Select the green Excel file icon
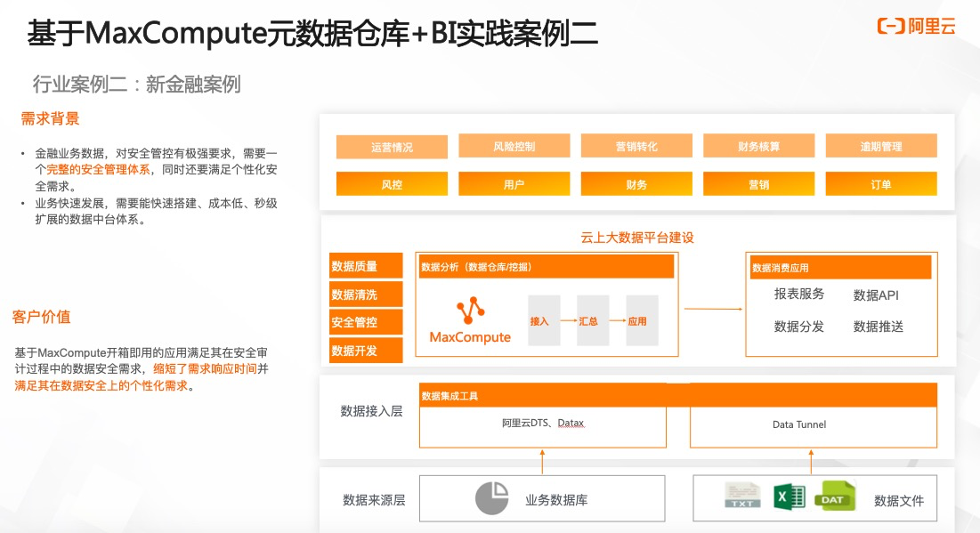This screenshot has height=533, width=980. click(790, 497)
